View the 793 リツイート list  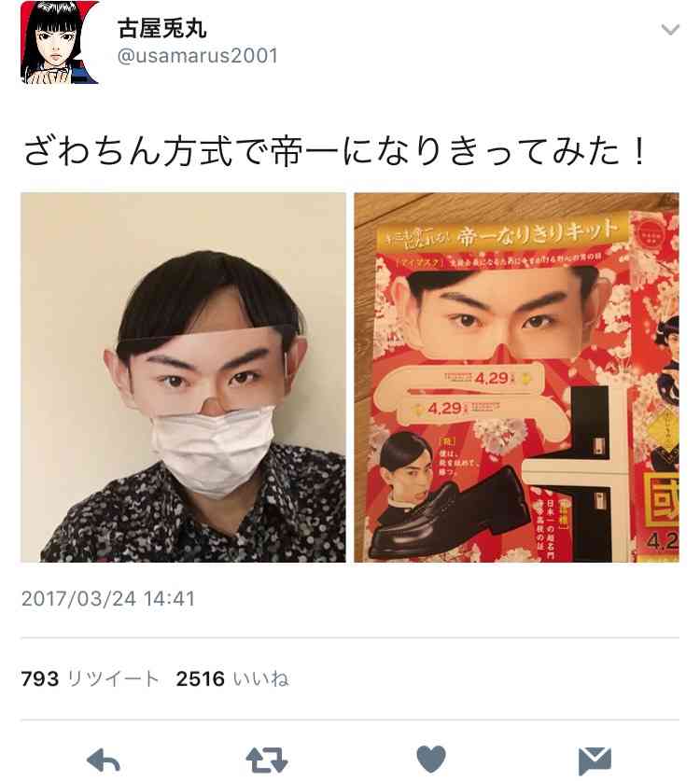[91, 678]
